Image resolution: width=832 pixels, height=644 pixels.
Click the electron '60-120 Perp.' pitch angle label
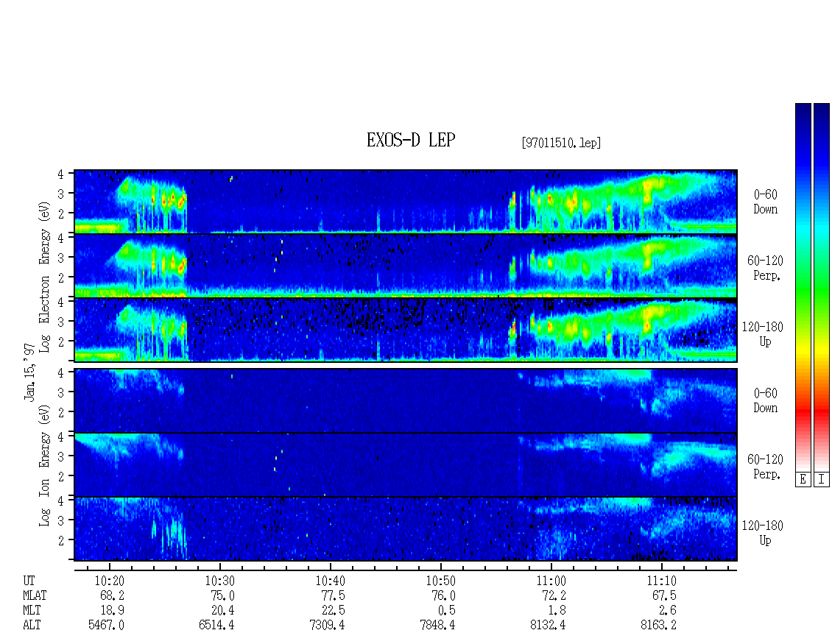(764, 268)
